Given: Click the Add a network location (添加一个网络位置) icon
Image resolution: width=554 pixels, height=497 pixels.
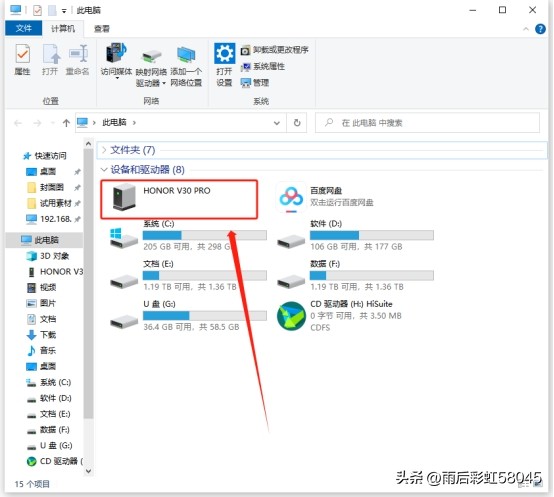Looking at the screenshot, I should 186,66.
